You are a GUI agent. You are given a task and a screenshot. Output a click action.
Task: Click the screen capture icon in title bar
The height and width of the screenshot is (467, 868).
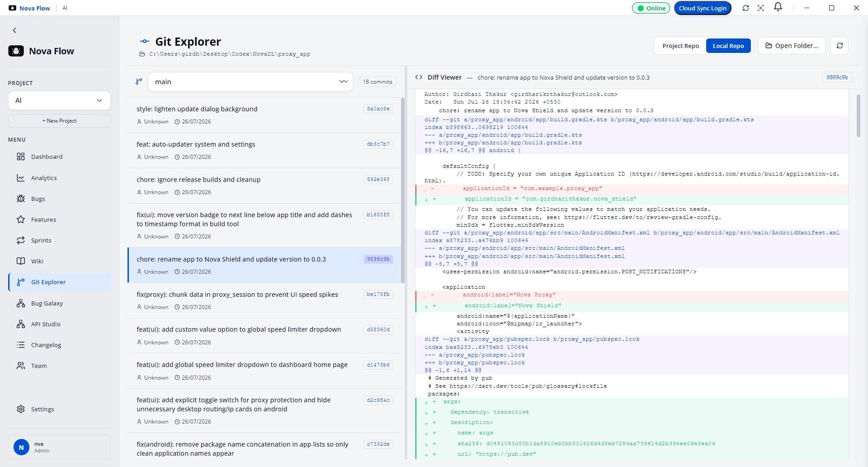pyautogui.click(x=761, y=8)
